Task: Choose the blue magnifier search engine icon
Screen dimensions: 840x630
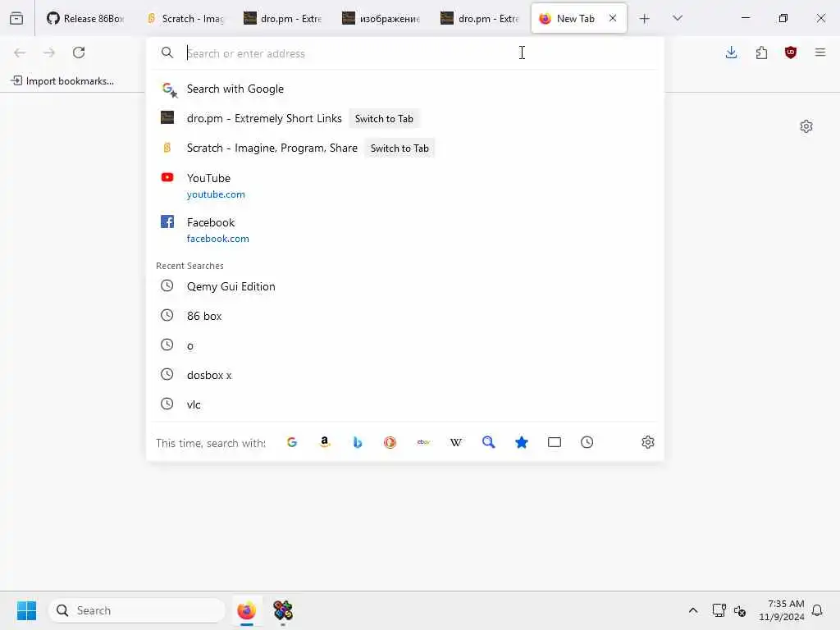Action: (489, 442)
